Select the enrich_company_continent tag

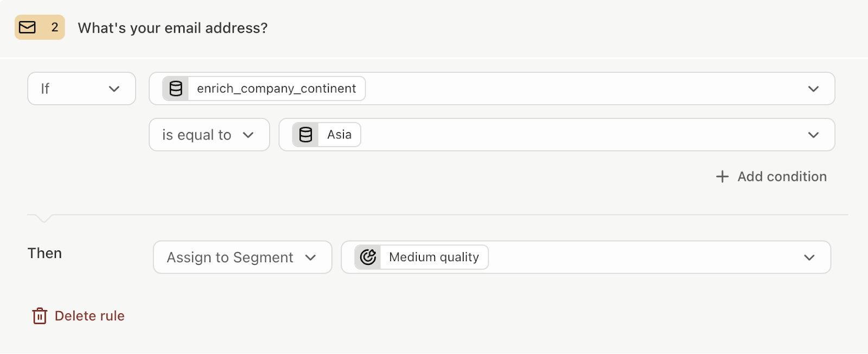264,88
